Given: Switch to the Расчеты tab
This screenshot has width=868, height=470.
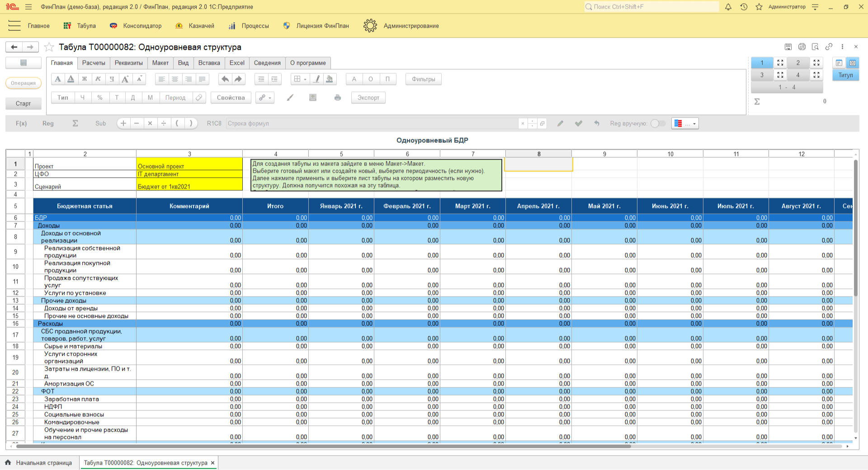Looking at the screenshot, I should [94, 63].
